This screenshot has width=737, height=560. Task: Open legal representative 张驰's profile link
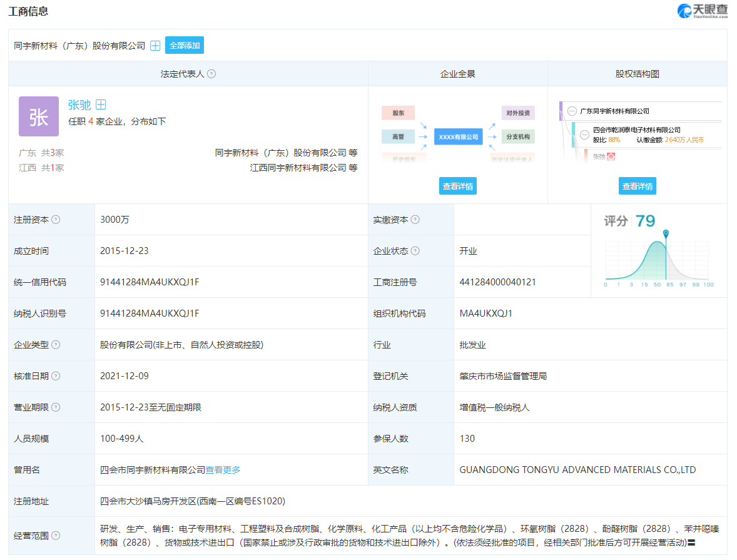79,105
